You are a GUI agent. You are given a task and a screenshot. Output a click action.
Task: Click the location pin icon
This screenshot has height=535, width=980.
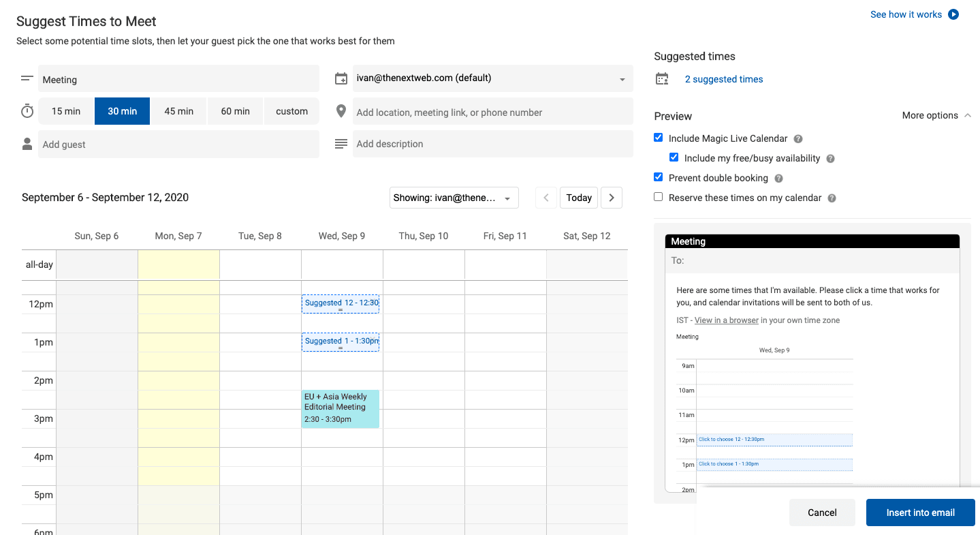click(341, 111)
